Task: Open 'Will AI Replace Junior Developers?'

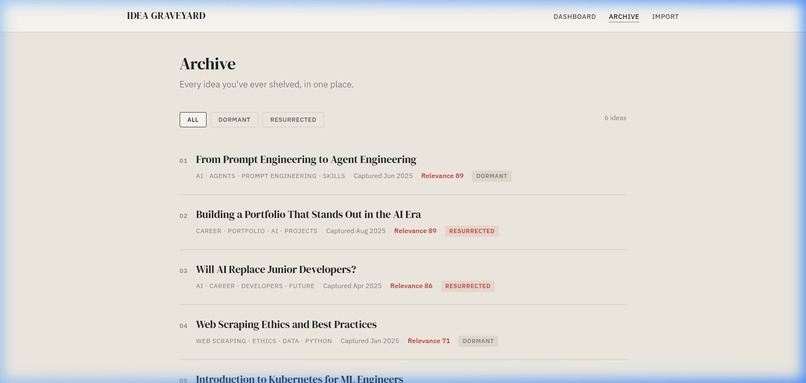Action: (x=276, y=269)
